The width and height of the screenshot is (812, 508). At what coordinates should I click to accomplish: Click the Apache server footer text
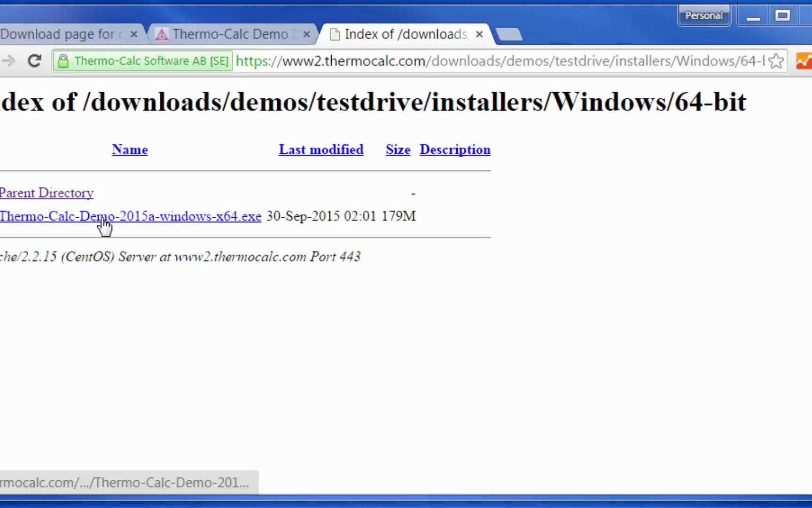tap(180, 257)
